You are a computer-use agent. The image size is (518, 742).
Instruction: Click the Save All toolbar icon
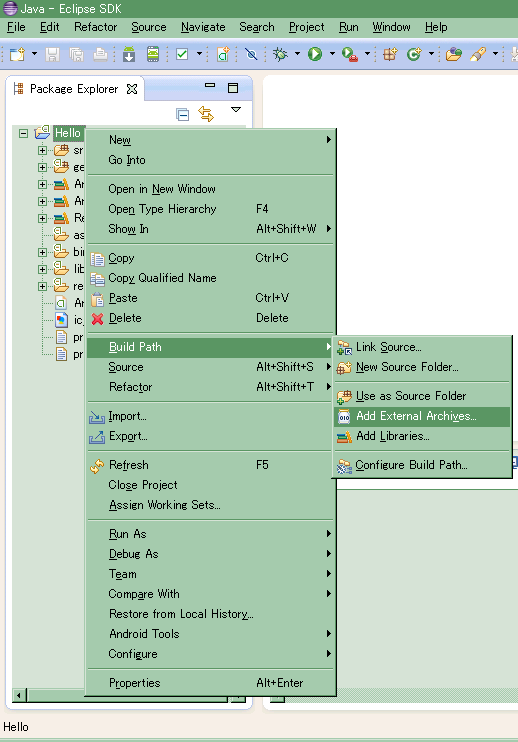pyautogui.click(x=76, y=54)
